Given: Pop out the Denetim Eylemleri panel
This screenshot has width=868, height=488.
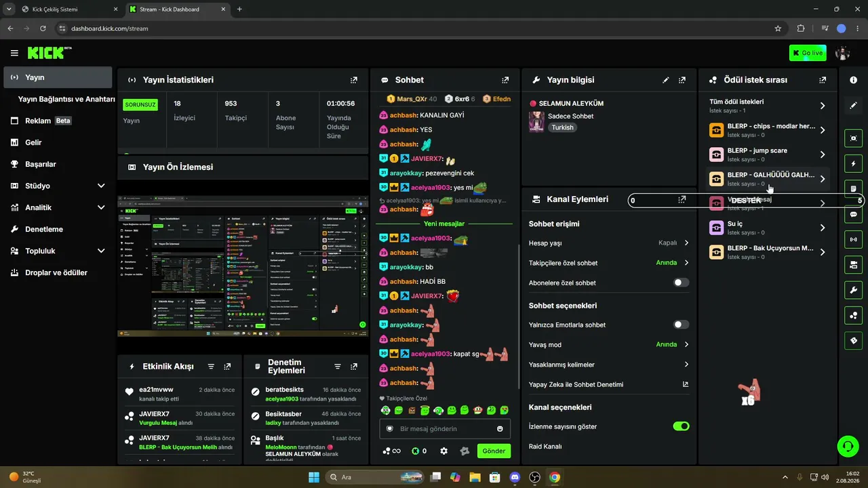Looking at the screenshot, I should click(354, 367).
